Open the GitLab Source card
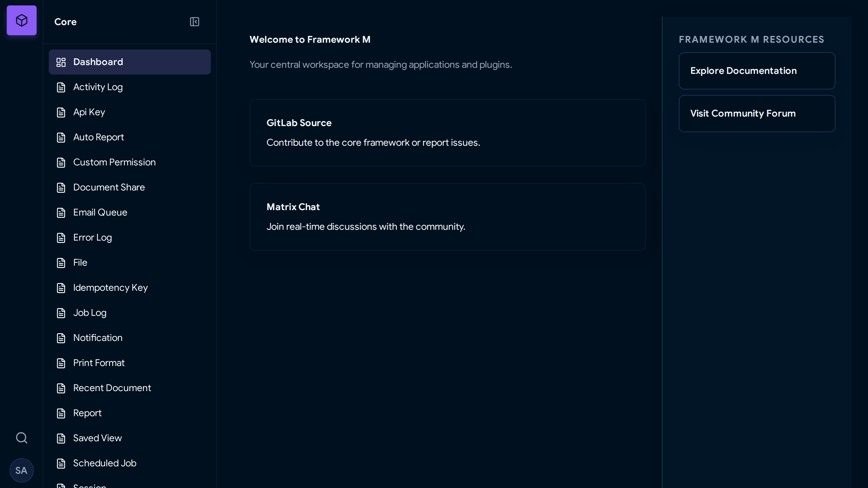 (447, 133)
